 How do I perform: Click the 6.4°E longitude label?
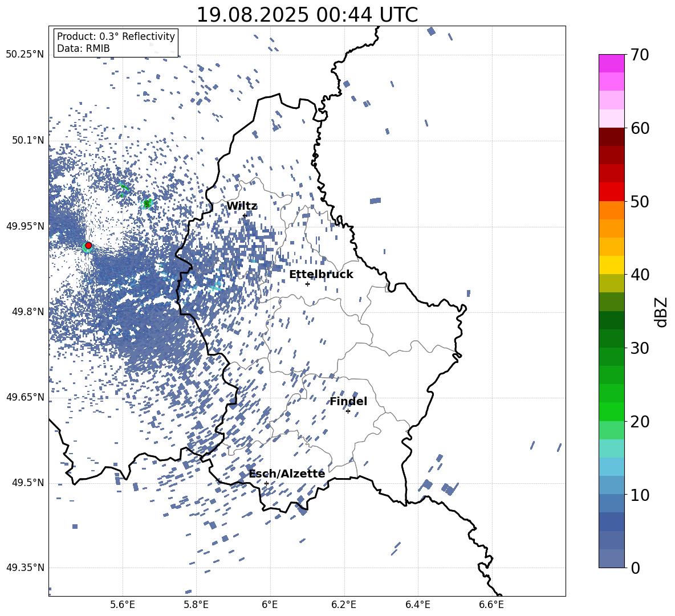tap(418, 605)
